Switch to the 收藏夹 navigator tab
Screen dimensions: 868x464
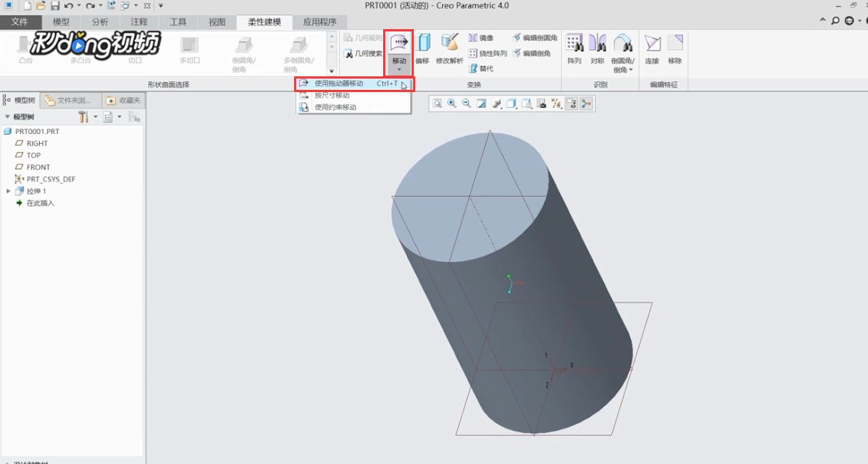coord(123,100)
